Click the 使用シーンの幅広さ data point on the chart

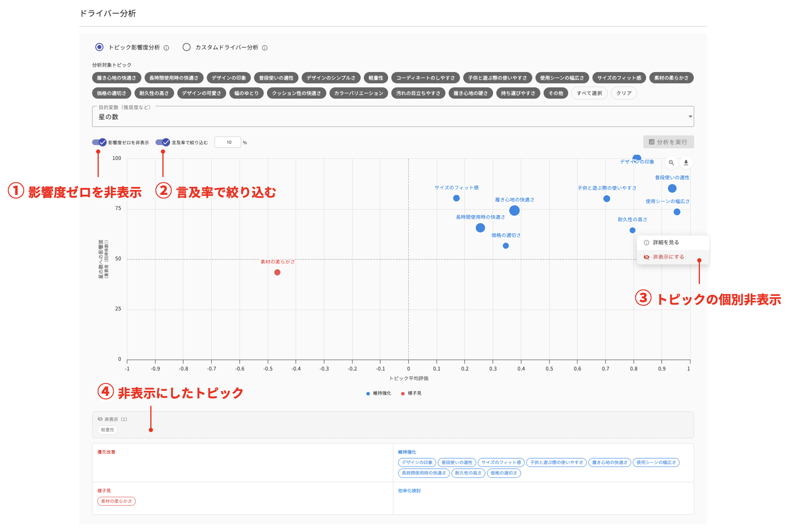[677, 212]
